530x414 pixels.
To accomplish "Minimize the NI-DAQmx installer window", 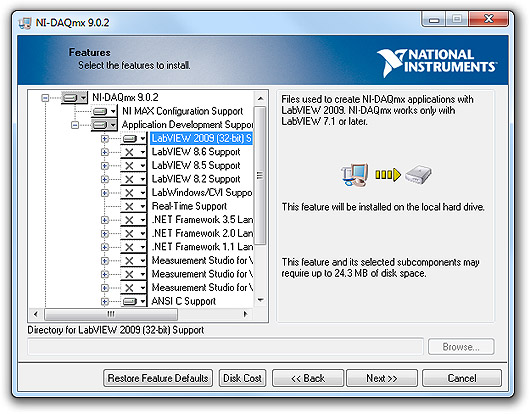I will (x=434, y=19).
